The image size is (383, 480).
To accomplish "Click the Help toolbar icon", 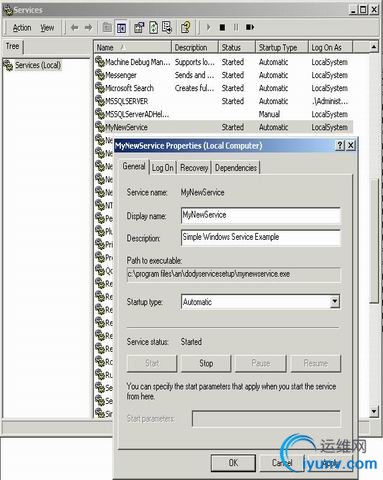I will (186, 27).
